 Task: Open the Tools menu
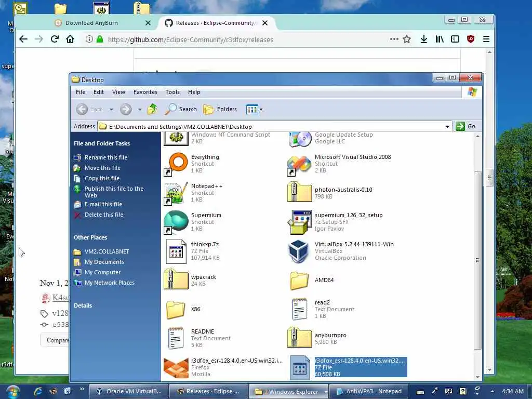click(172, 92)
